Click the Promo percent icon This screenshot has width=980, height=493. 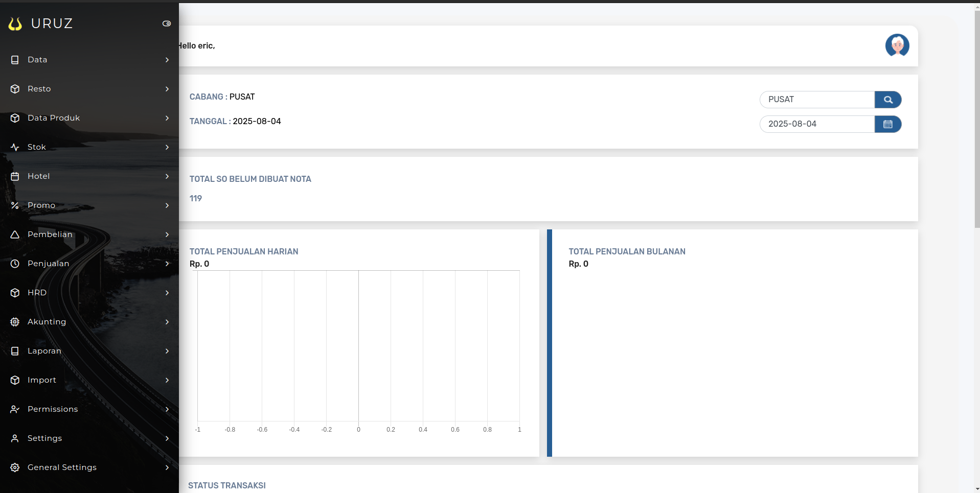[15, 205]
